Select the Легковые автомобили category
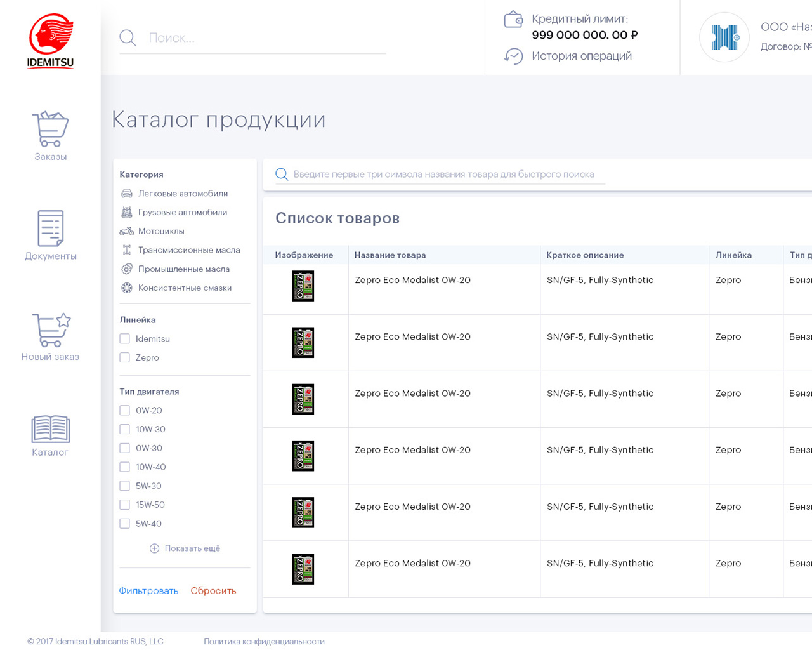The height and width of the screenshot is (650, 812). pos(183,194)
